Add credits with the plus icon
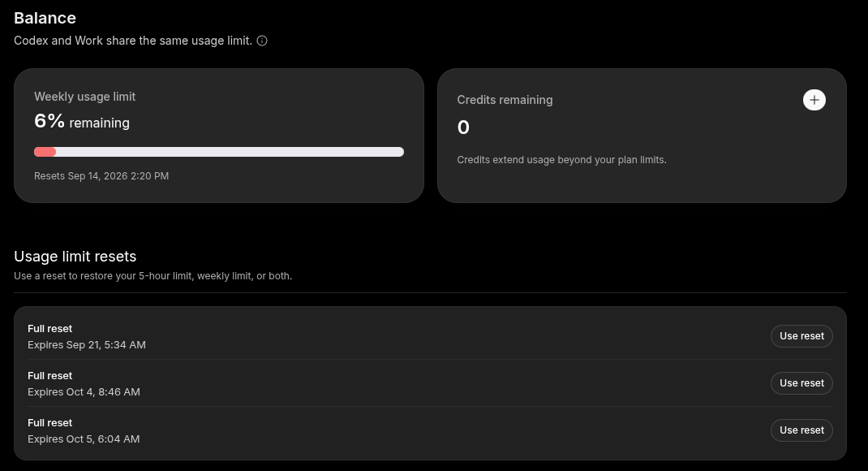This screenshot has width=868, height=471. 814,100
